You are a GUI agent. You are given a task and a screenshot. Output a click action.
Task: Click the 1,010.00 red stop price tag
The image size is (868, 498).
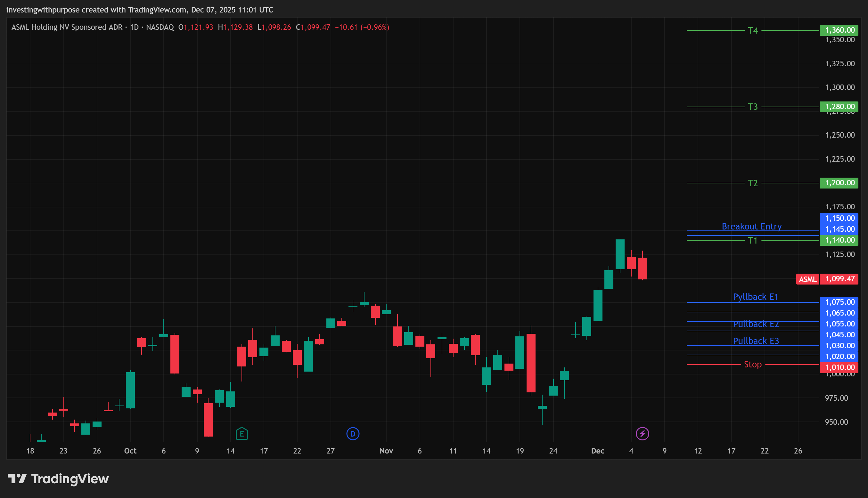click(839, 367)
